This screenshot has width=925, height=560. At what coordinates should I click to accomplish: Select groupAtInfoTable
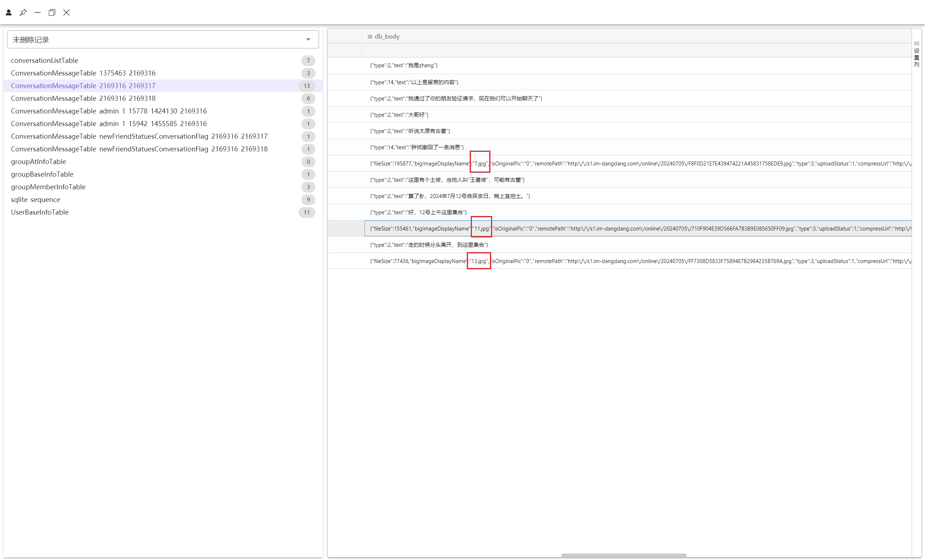point(163,162)
